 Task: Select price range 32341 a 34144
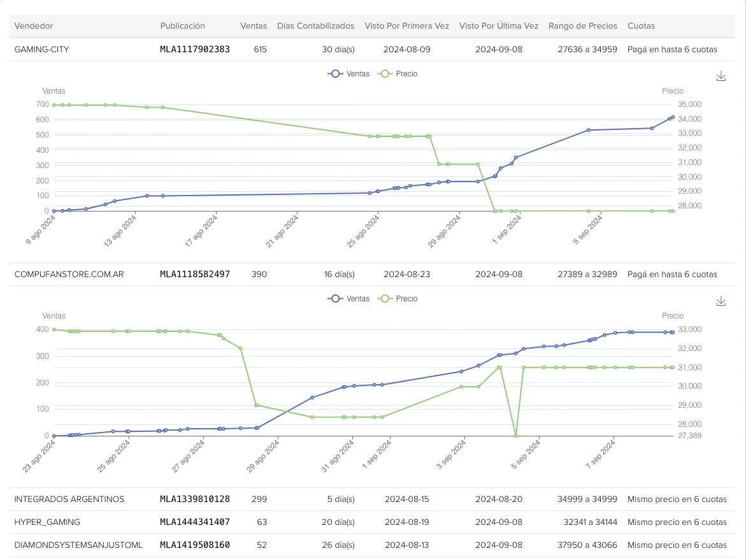(x=591, y=522)
